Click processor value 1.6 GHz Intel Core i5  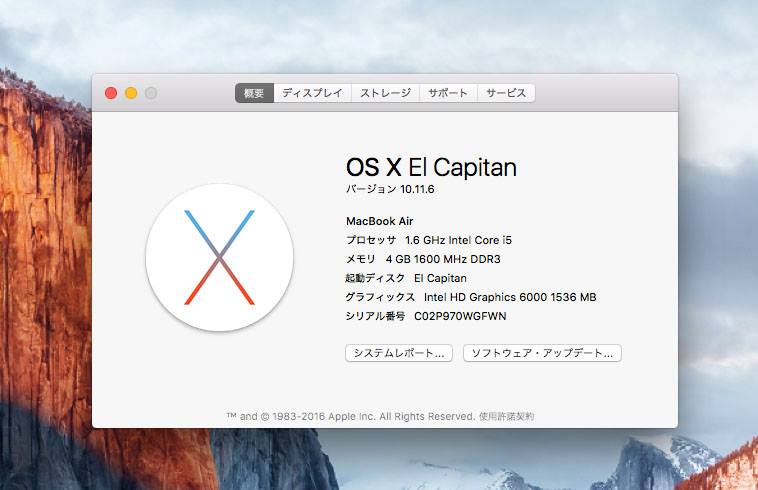458,240
